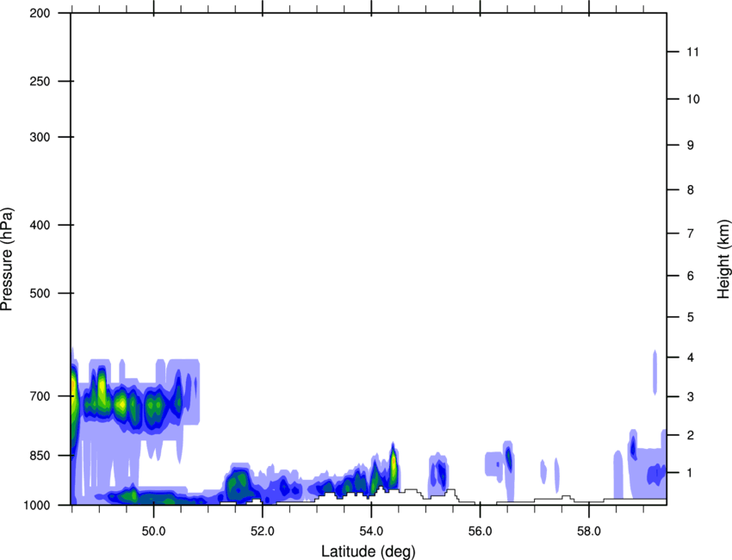
Task: Click the 52.0 latitude tick label
Action: [x=263, y=532]
